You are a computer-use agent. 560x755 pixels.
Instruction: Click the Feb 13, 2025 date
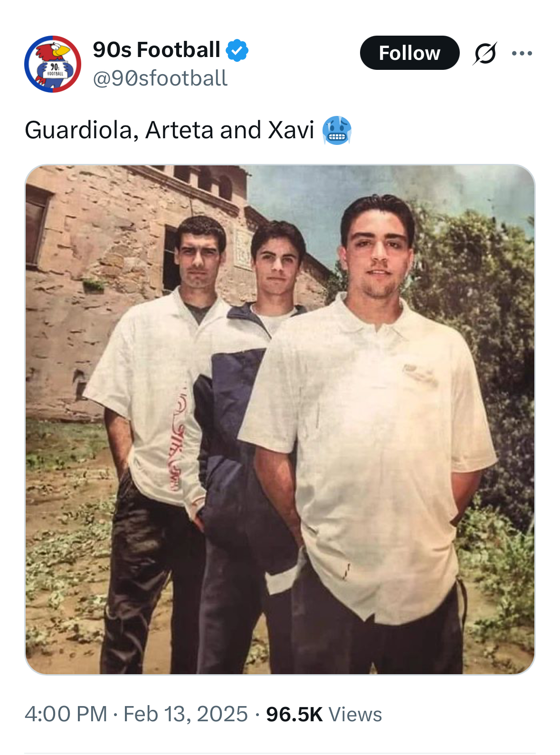coord(186,714)
